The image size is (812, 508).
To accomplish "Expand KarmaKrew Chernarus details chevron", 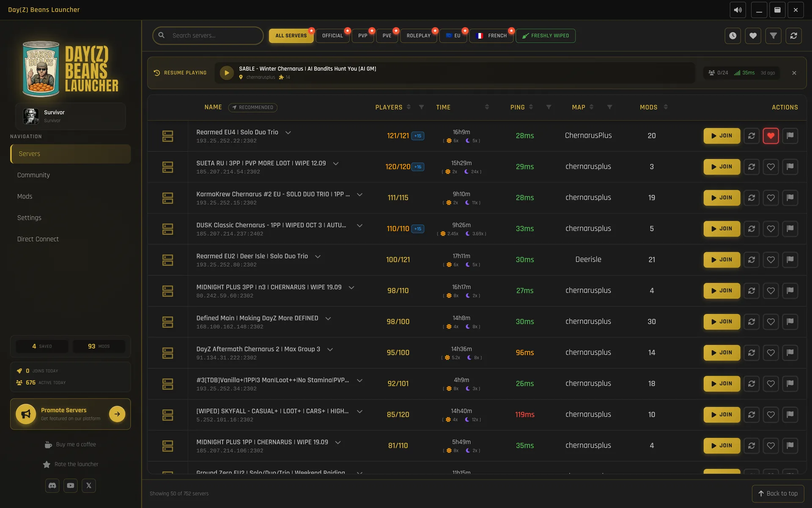I will click(x=359, y=194).
